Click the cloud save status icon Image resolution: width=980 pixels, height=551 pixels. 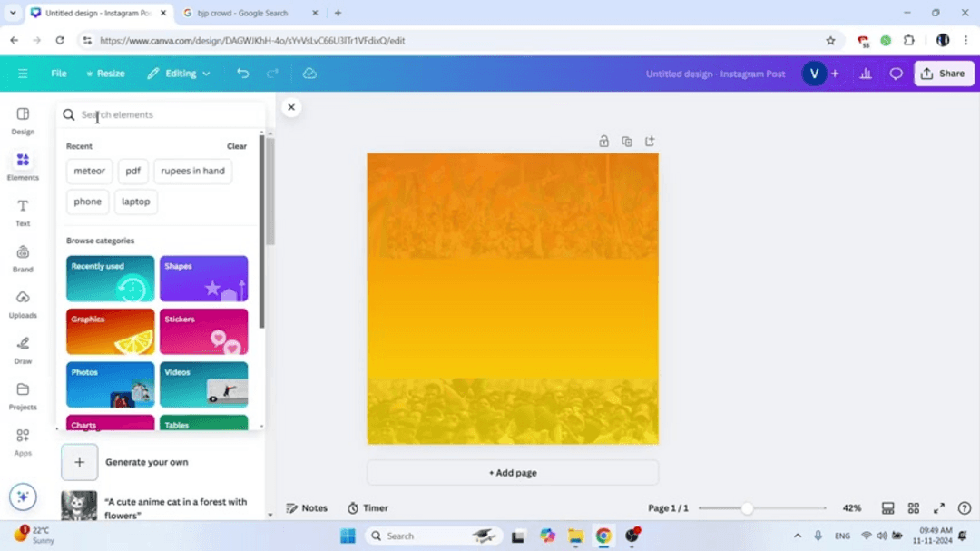(309, 74)
